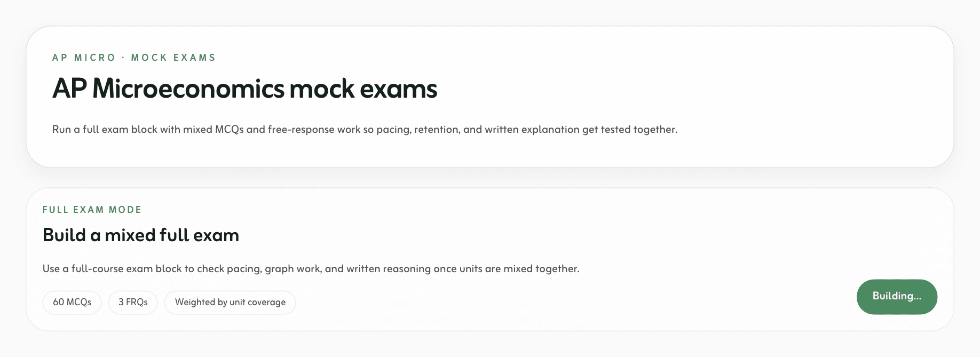The image size is (980, 357).
Task: Toggle the Weighted by unit coverage chip
Action: point(230,303)
